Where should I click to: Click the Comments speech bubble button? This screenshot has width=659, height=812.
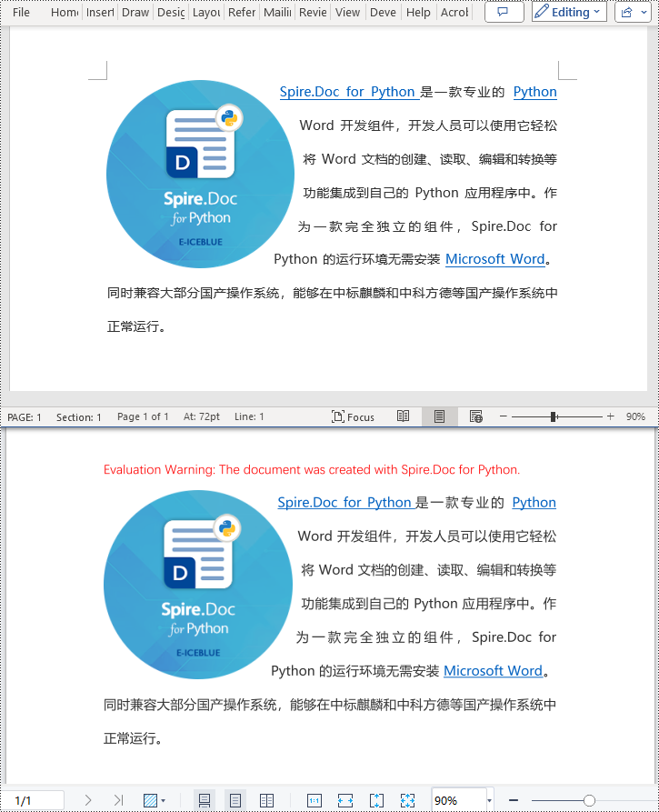click(x=504, y=12)
